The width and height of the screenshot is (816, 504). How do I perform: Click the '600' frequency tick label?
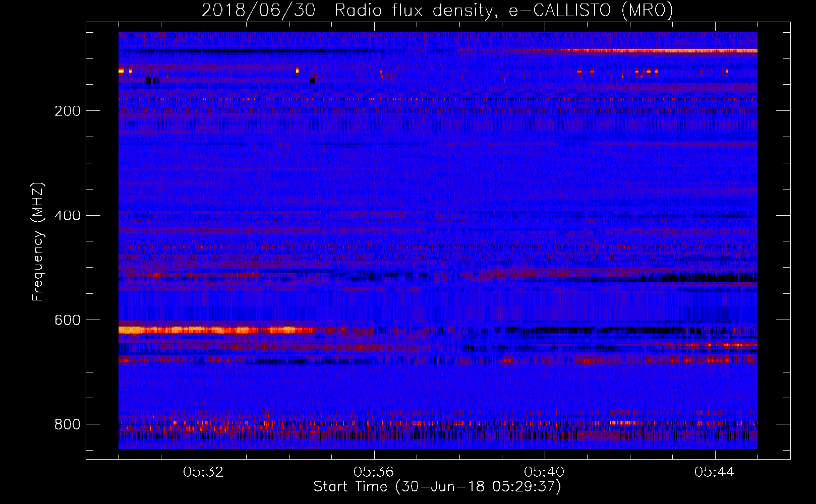coord(68,320)
